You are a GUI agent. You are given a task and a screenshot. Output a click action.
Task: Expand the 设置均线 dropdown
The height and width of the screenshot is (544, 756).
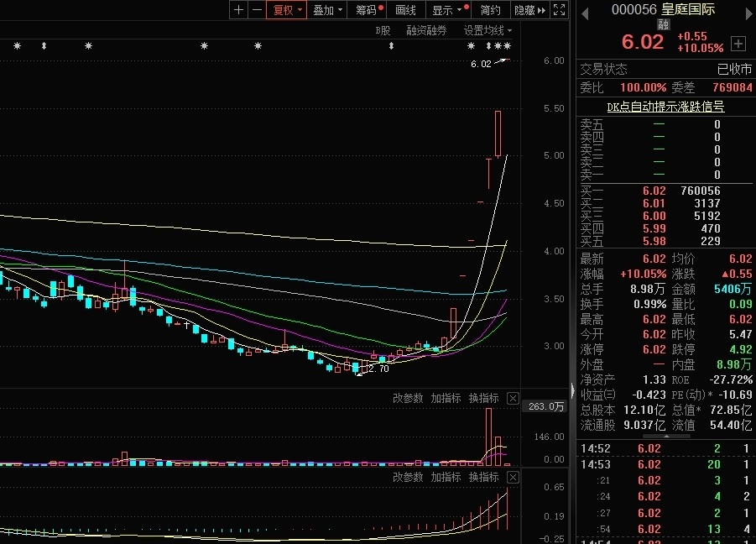[x=487, y=30]
